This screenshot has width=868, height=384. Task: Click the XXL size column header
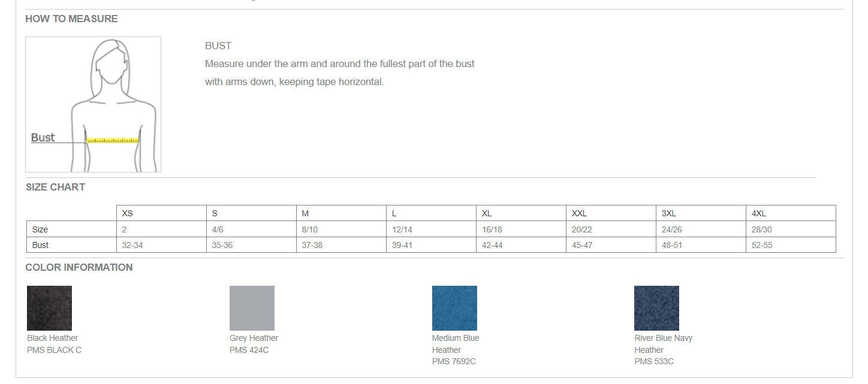tap(611, 213)
